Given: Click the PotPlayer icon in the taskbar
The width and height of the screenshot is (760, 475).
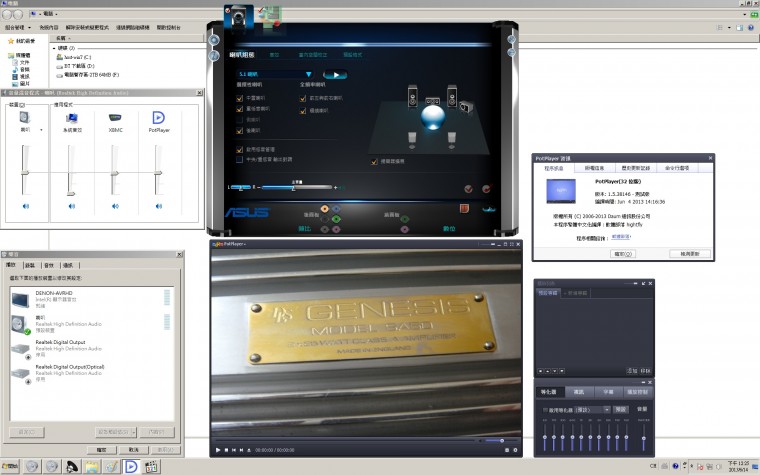Looking at the screenshot, I should 130,467.
